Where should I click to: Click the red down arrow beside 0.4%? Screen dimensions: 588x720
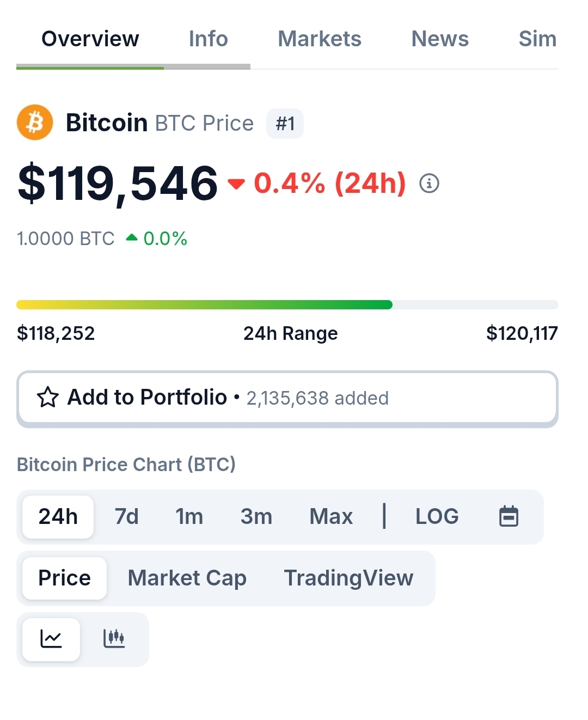[x=236, y=184]
